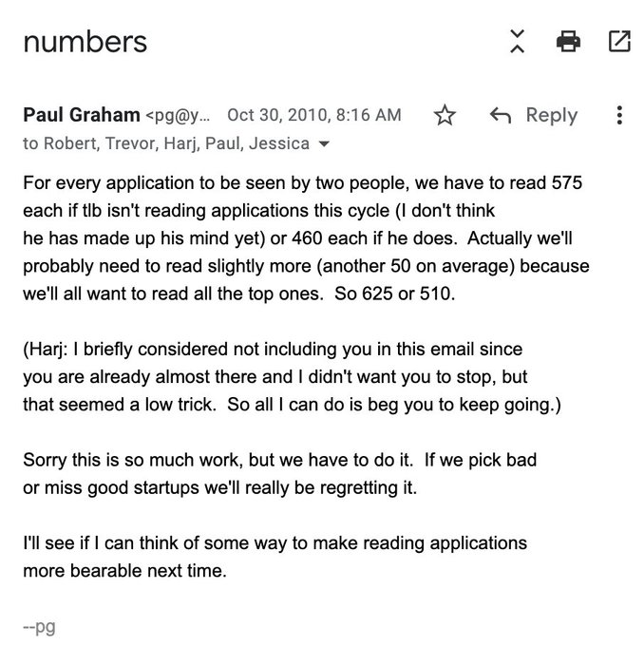The width and height of the screenshot is (644, 665).
Task: Click the "Sorry this is so much work" paragraph
Action: coord(280,474)
